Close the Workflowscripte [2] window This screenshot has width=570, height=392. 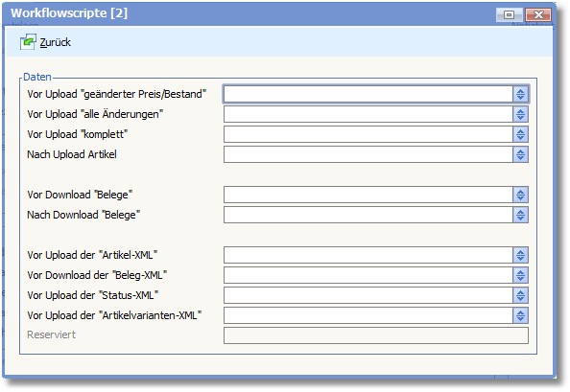[x=538, y=15]
